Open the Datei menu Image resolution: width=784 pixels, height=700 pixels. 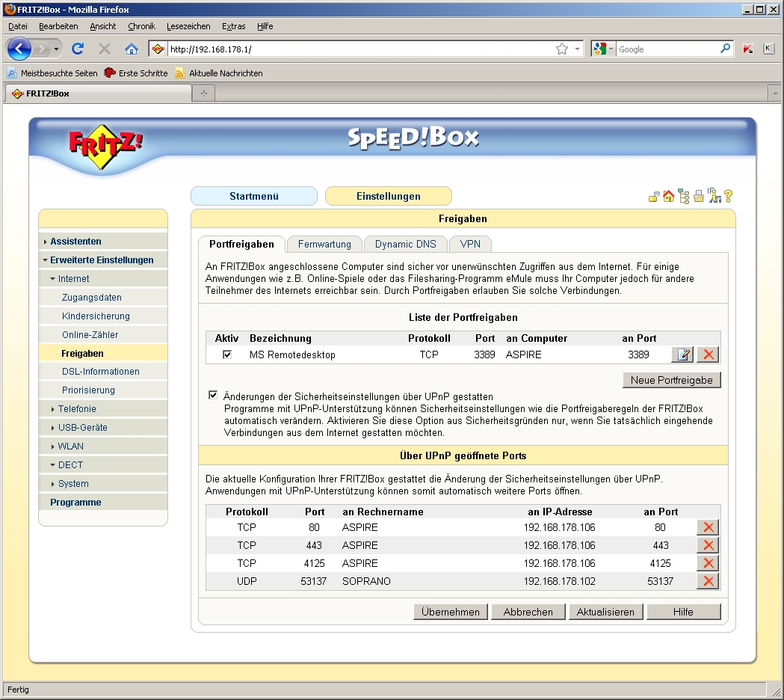click(18, 26)
